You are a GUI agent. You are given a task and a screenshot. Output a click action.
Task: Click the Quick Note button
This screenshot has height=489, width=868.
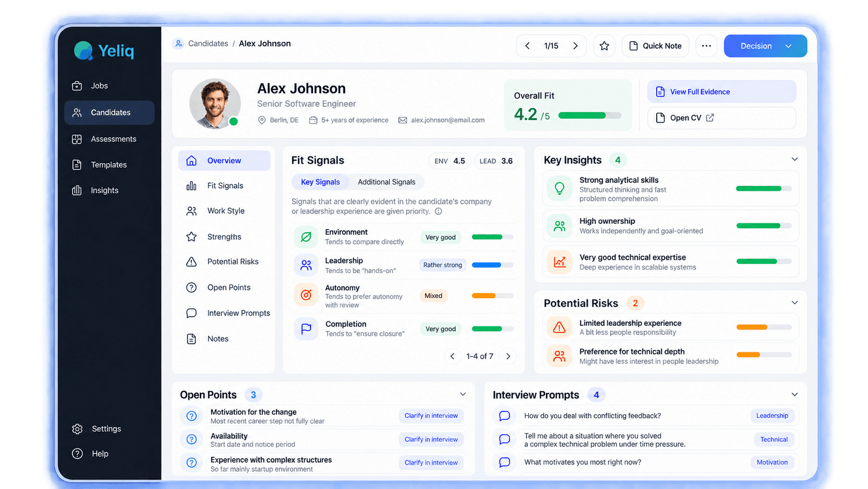point(655,46)
